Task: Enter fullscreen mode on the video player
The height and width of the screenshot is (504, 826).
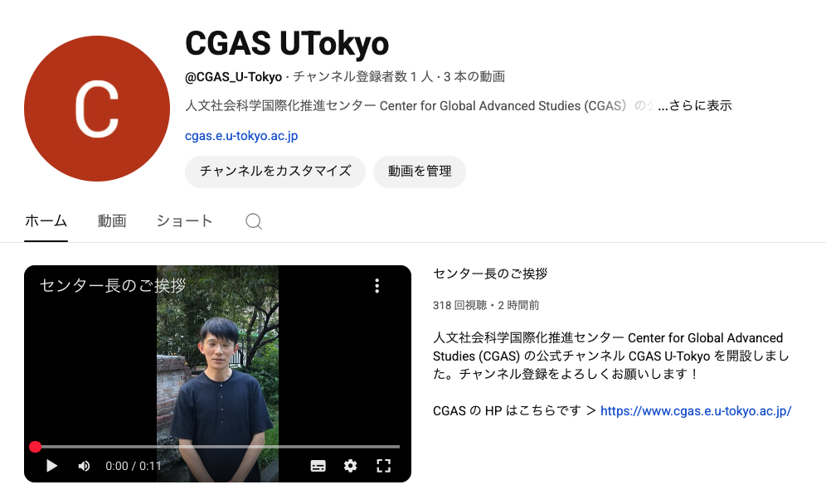Action: (x=383, y=466)
